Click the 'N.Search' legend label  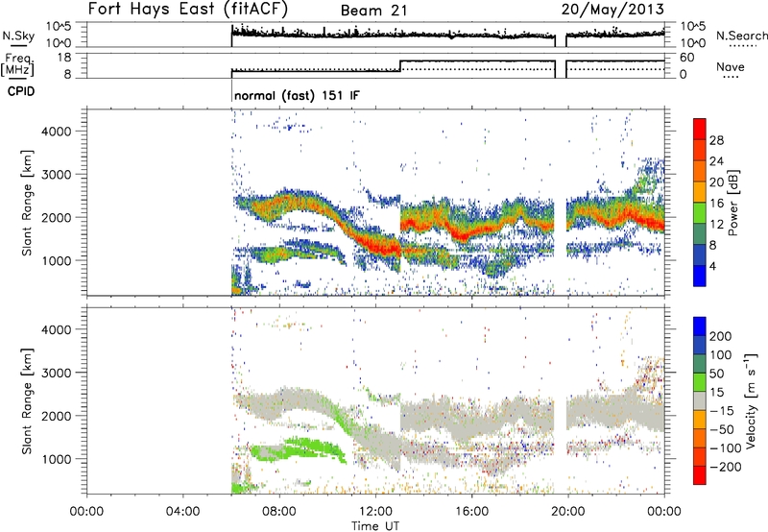tap(741, 36)
